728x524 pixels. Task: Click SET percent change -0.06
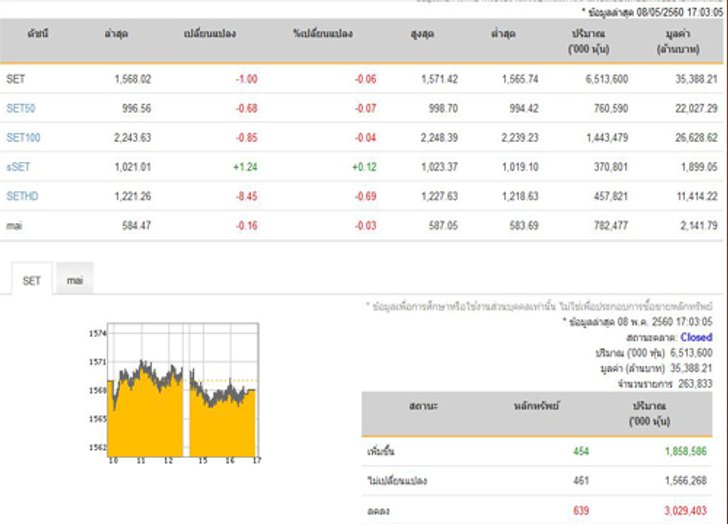(365, 79)
